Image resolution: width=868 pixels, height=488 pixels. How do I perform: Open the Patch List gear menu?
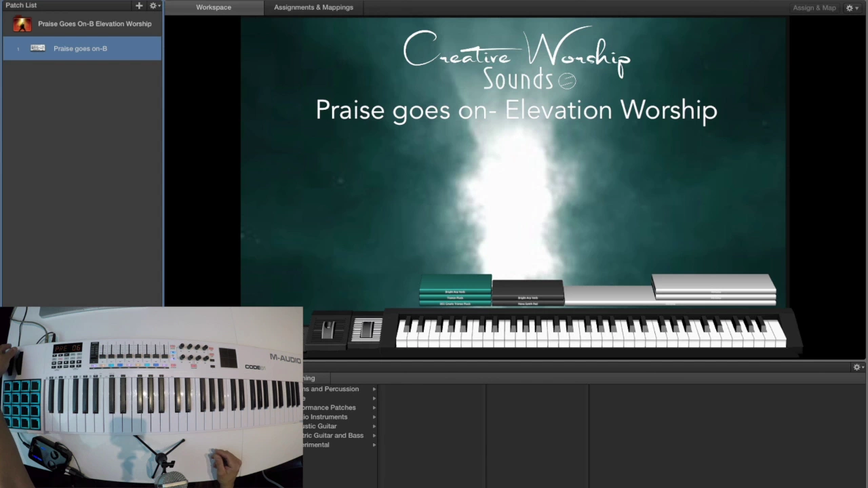[154, 5]
